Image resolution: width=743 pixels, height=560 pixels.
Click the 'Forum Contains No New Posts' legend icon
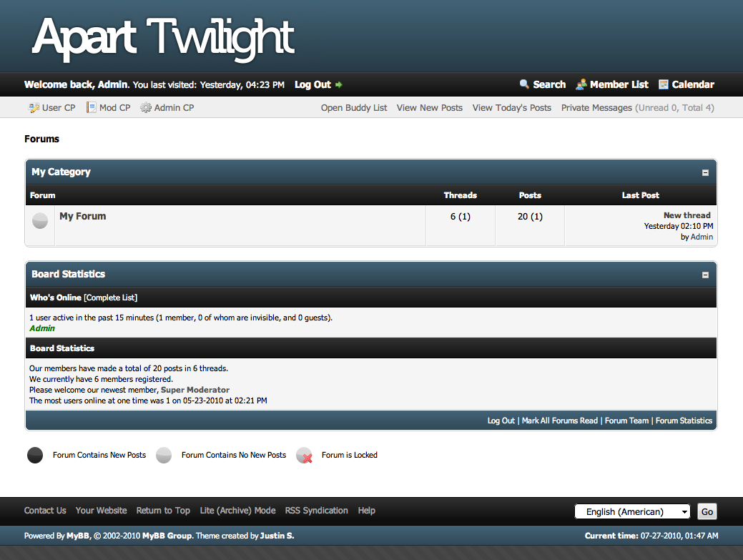(164, 455)
